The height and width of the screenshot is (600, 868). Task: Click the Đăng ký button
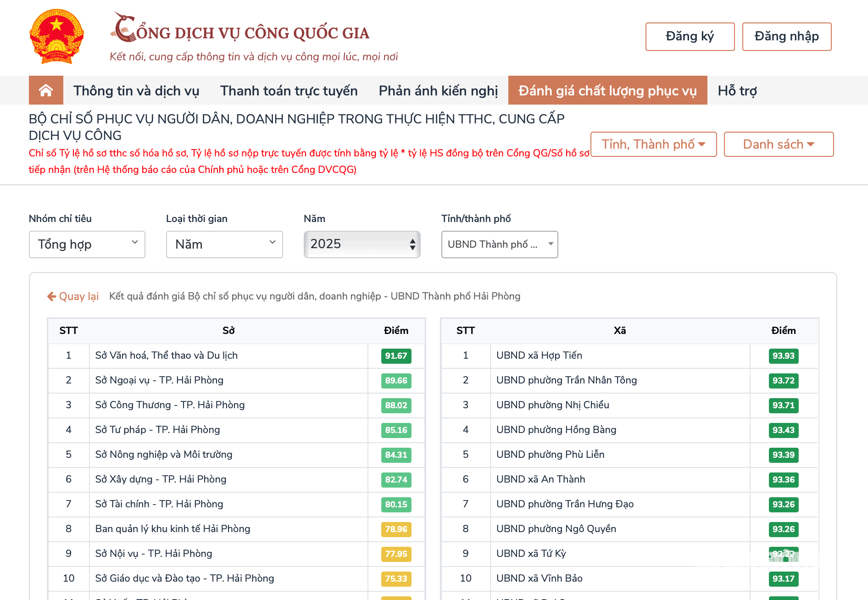click(x=690, y=37)
